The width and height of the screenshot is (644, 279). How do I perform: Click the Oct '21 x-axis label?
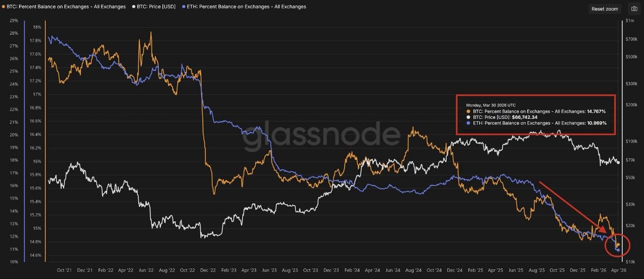click(x=64, y=270)
